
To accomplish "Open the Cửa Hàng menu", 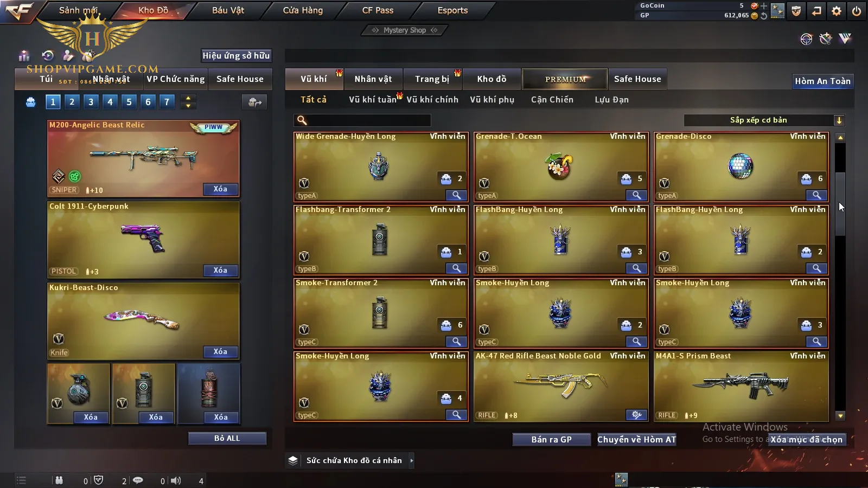I will (x=303, y=10).
